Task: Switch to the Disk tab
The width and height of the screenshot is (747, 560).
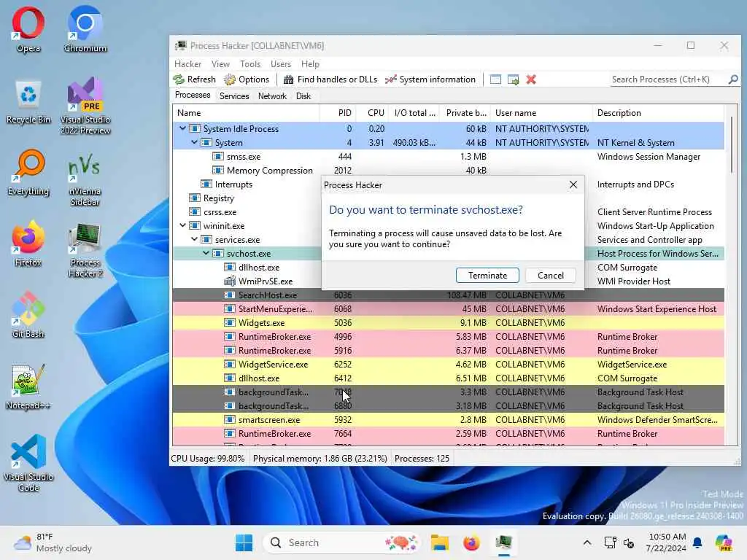Action: point(303,96)
